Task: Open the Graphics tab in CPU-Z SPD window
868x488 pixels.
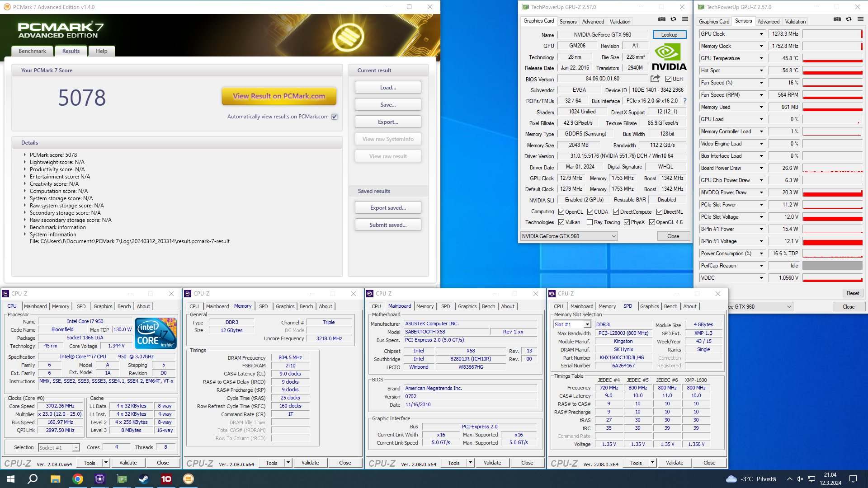Action: pyautogui.click(x=649, y=306)
